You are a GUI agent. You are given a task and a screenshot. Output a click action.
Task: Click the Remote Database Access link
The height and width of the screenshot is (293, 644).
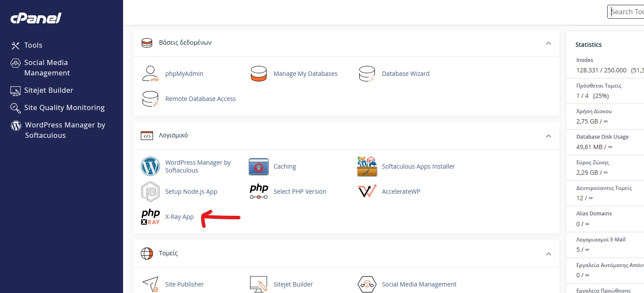pos(201,99)
